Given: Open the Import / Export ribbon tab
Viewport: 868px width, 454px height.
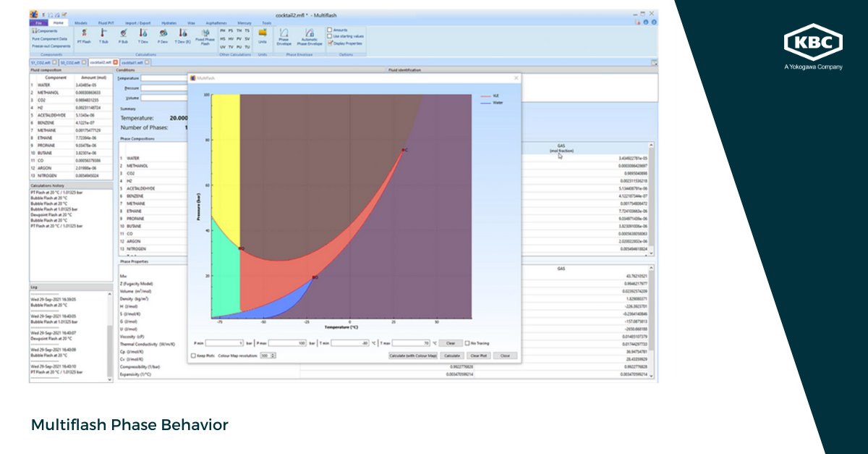Looking at the screenshot, I should point(137,22).
